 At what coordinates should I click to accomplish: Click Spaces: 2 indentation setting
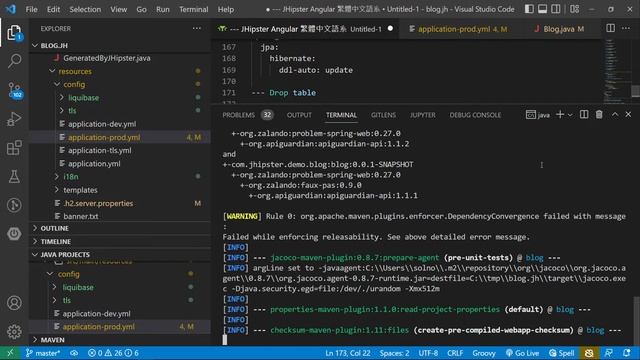(394, 353)
